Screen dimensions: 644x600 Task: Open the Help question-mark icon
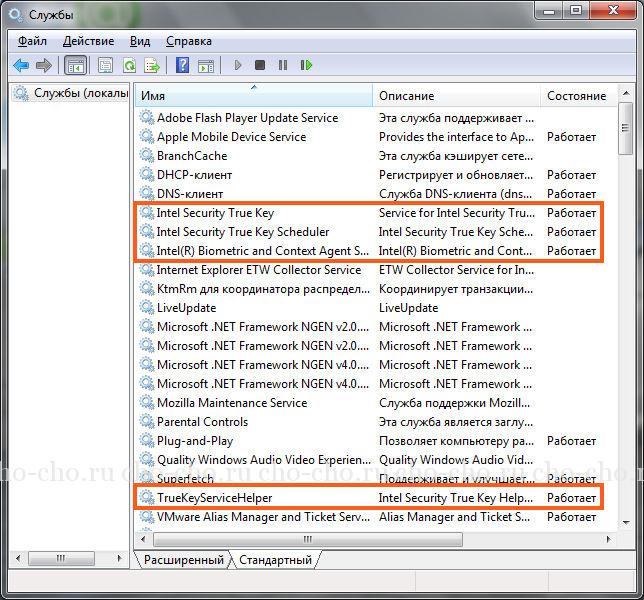pos(182,65)
